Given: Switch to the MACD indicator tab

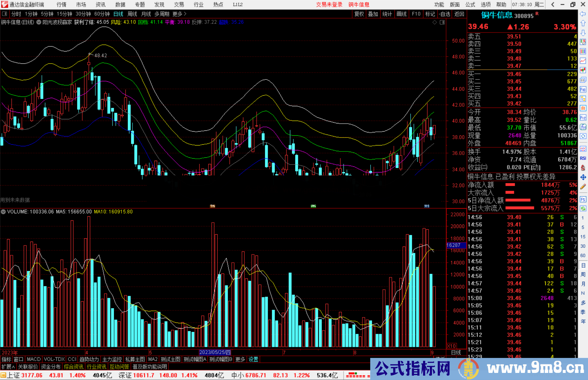Looking at the screenshot, I should click(x=34, y=359).
